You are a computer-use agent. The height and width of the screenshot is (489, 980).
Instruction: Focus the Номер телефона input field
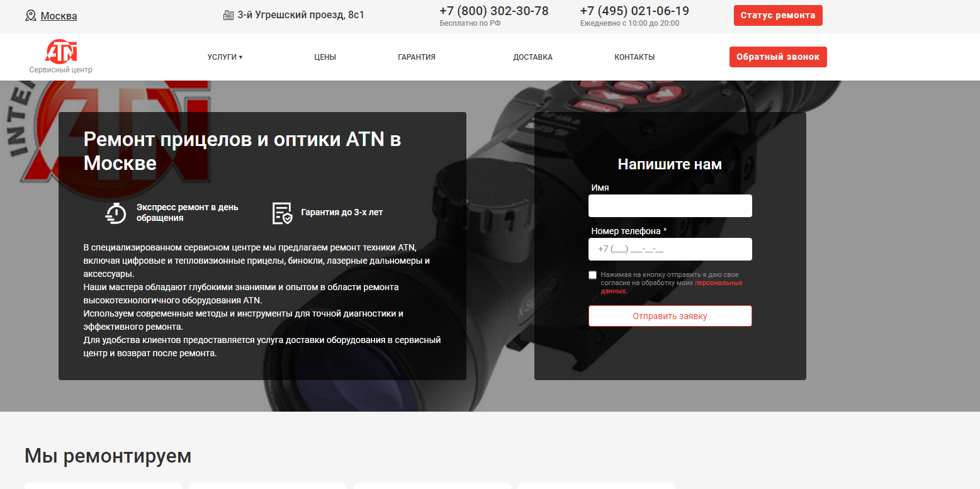(670, 249)
